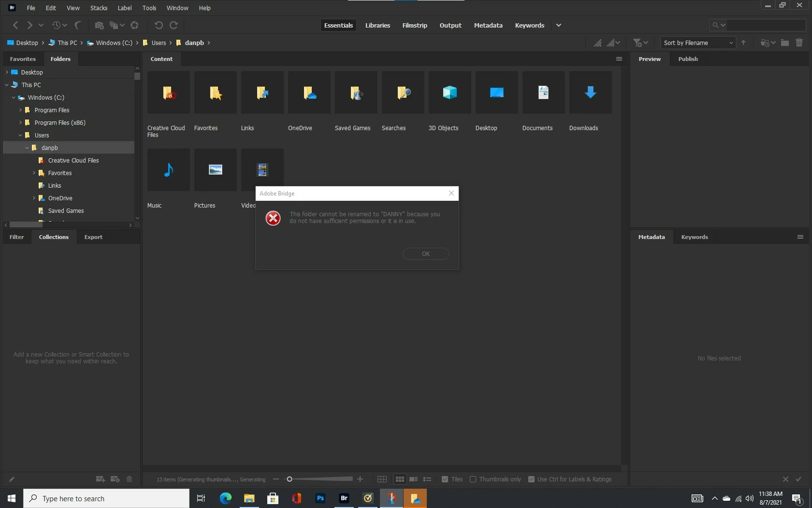This screenshot has width=812, height=508.
Task: Click the new collection icon
Action: (101, 479)
